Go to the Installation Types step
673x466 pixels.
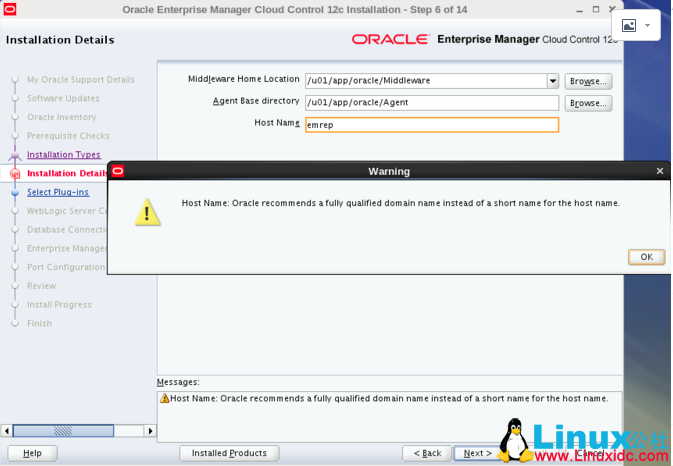tap(64, 154)
